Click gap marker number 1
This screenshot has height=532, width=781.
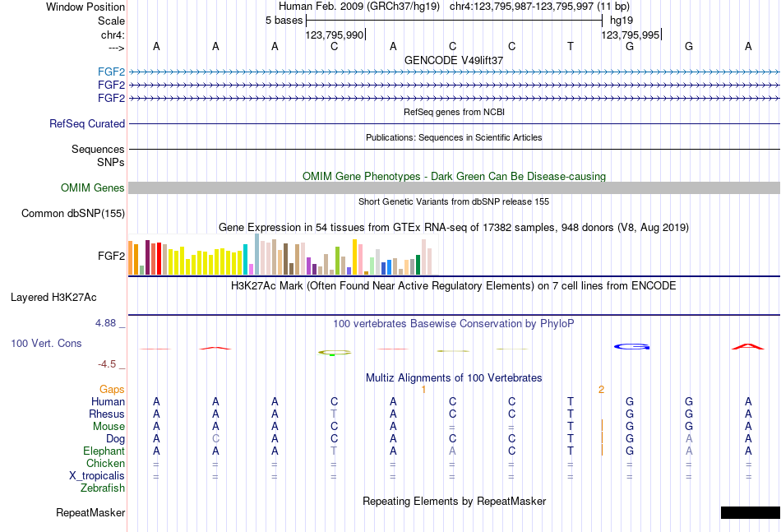pyautogui.click(x=424, y=390)
